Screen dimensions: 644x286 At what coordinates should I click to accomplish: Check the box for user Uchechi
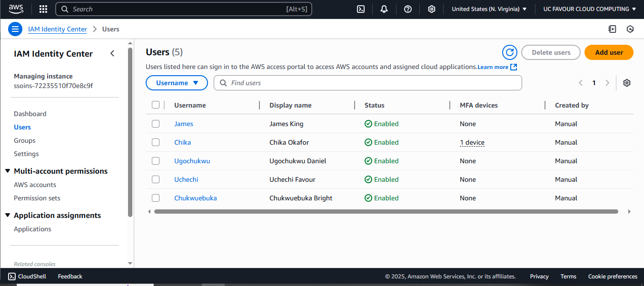[x=156, y=179]
